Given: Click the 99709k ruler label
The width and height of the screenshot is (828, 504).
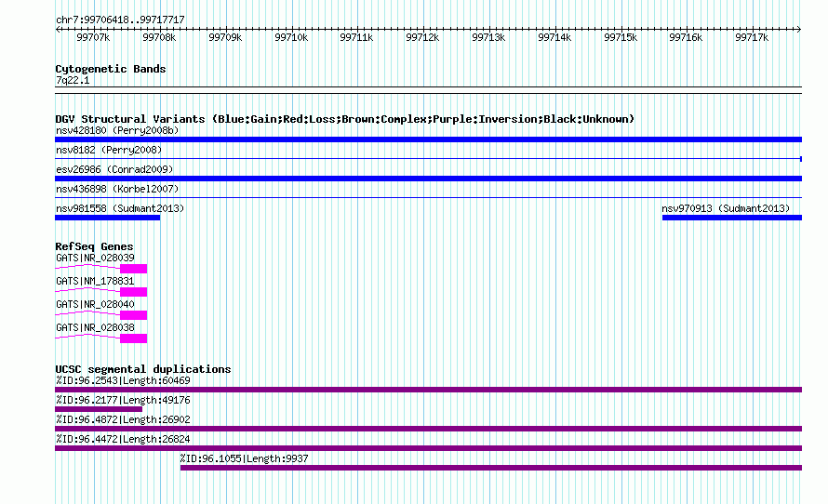Looking at the screenshot, I should point(225,37).
